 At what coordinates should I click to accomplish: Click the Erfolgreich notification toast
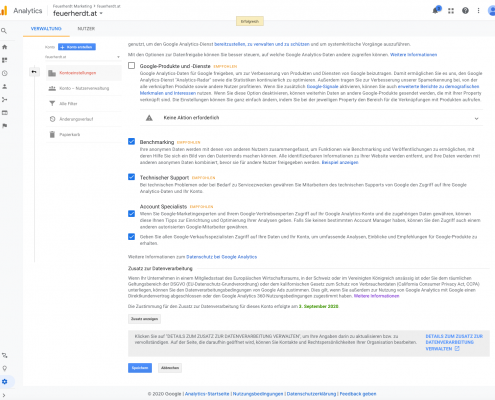tap(250, 21)
